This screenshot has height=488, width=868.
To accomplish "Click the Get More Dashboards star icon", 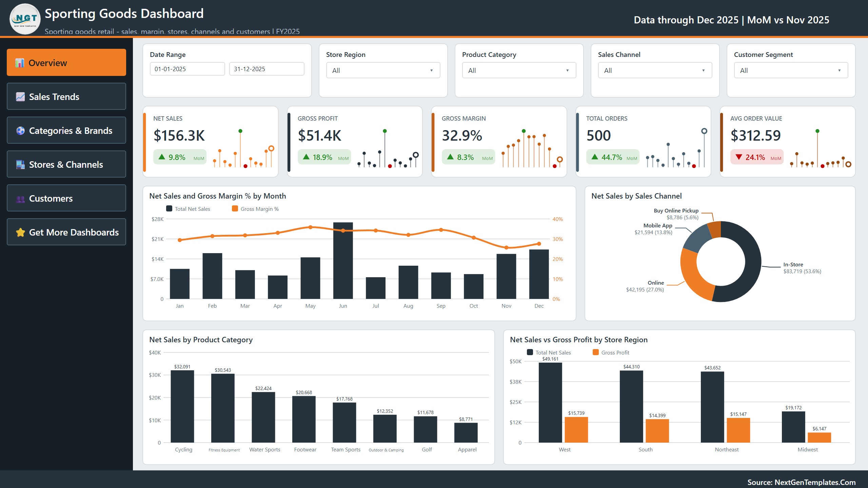I will pos(20,232).
